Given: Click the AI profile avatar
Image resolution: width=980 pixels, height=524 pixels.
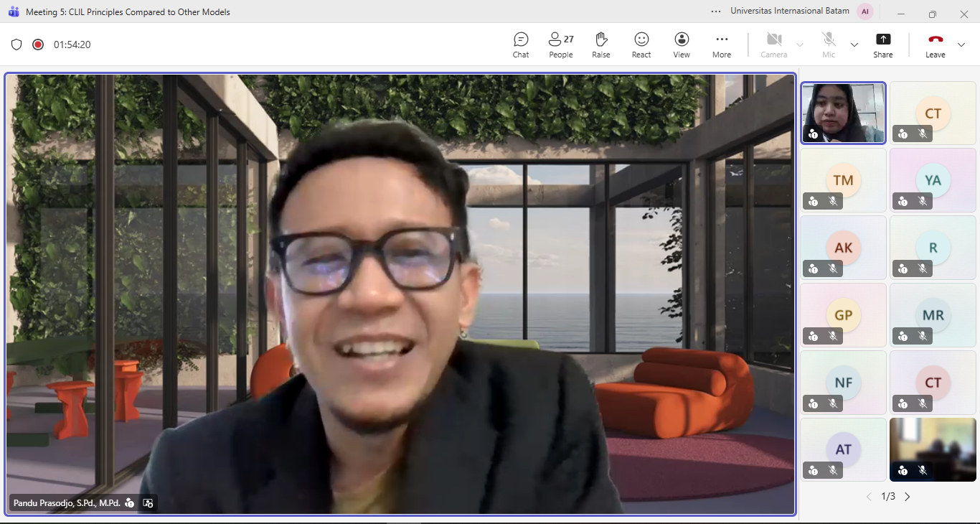Looking at the screenshot, I should 865,11.
